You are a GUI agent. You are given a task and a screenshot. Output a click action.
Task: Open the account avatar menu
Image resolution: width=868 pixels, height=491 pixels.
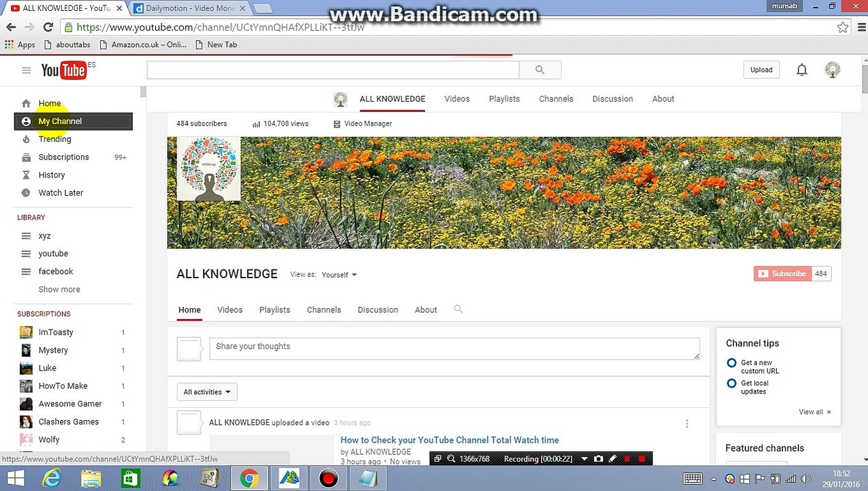pos(833,70)
